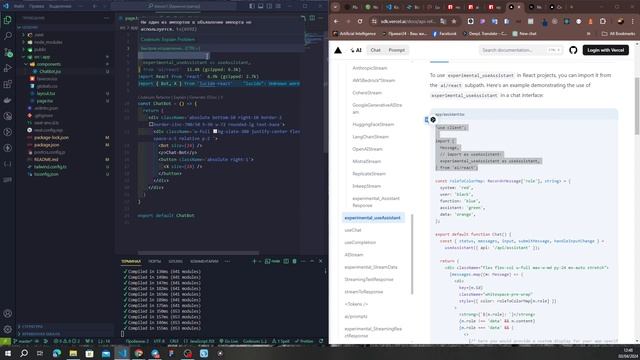Switch to the Terminal panel tab
Screen dimensions: 640x360
(x=131, y=261)
